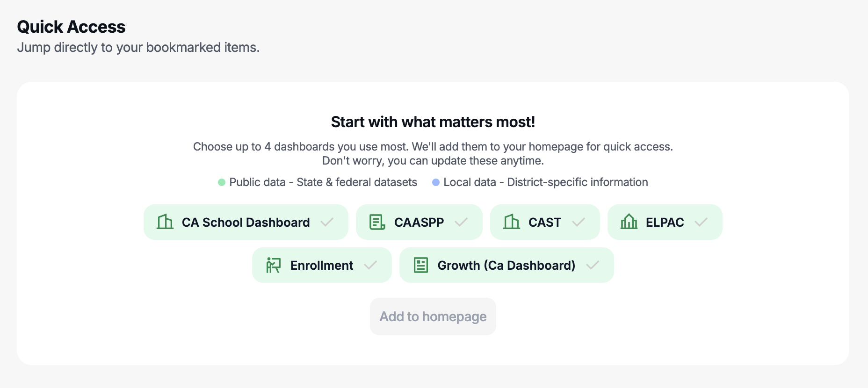
Task: Select the Growth (Ca Dashboard) label
Action: [506, 266]
